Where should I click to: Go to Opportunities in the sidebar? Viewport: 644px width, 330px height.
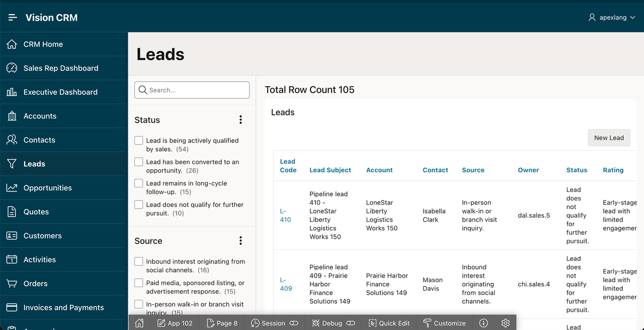point(63,188)
